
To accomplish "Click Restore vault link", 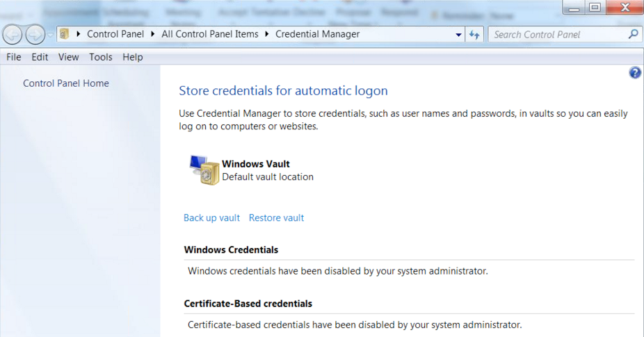I will coord(276,218).
